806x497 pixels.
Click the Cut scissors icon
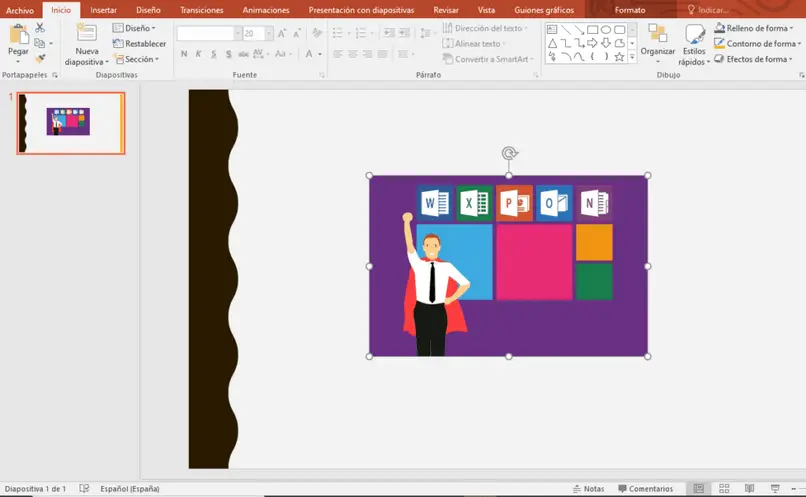point(40,28)
